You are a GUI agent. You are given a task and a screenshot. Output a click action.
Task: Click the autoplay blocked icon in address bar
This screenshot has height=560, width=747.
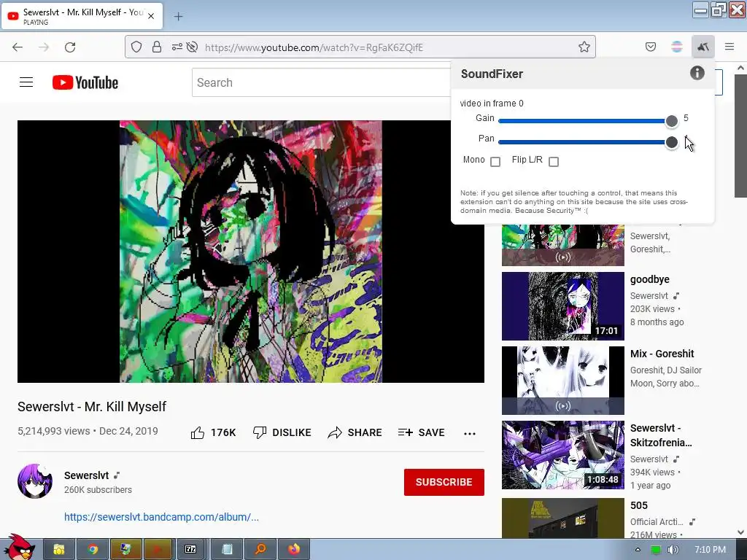[192, 47]
